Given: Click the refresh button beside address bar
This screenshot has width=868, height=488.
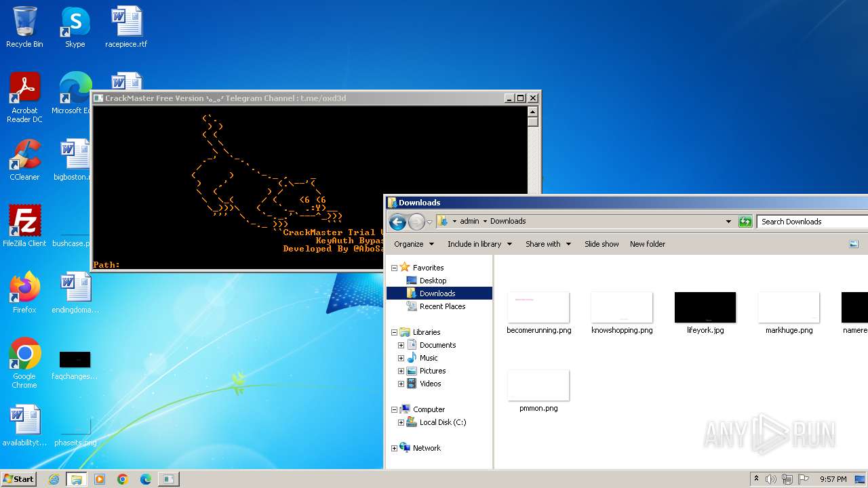Looking at the screenshot, I should click(x=745, y=222).
